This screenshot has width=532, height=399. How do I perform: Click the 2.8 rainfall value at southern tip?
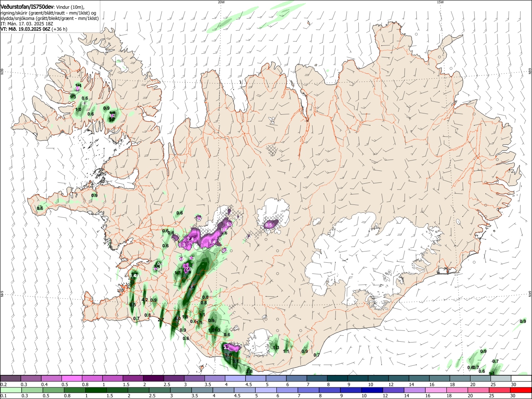tap(249, 371)
